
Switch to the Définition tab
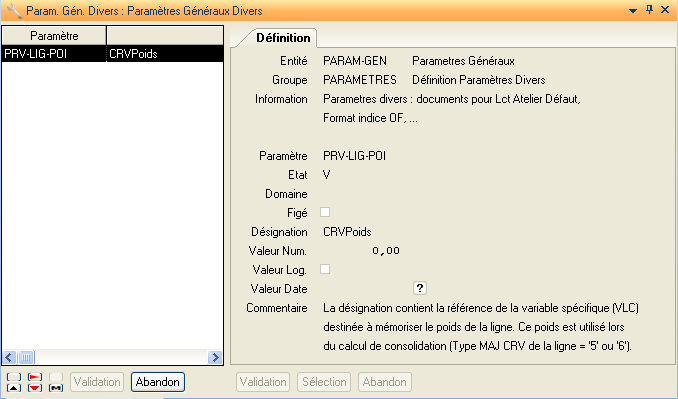click(x=283, y=38)
